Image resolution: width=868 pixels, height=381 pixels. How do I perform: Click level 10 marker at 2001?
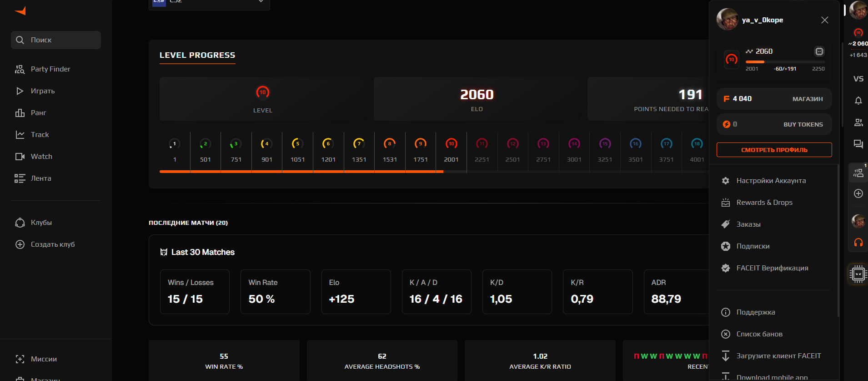click(x=452, y=144)
